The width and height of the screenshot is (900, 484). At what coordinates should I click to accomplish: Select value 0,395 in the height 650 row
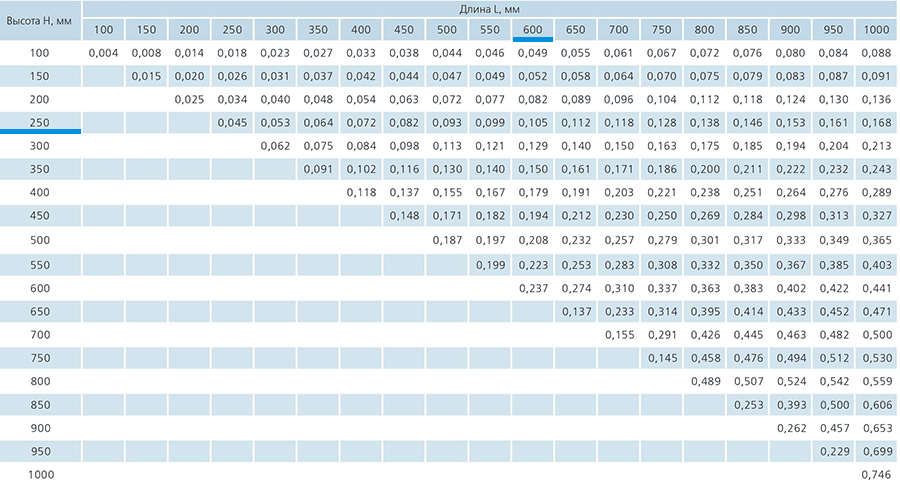705,312
